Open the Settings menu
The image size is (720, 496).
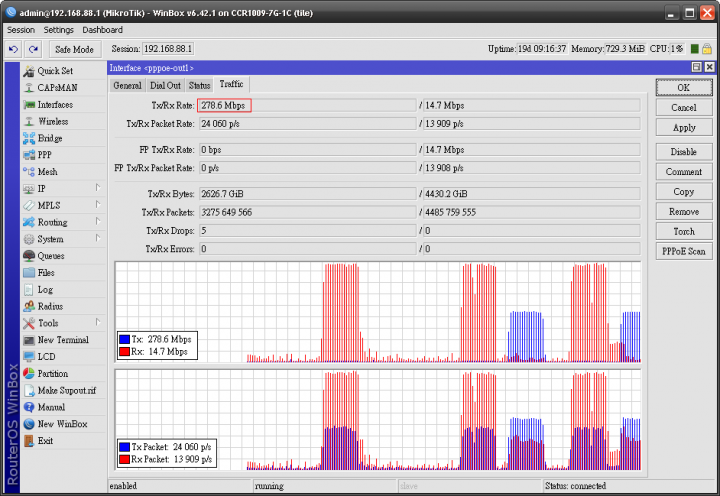(58, 30)
